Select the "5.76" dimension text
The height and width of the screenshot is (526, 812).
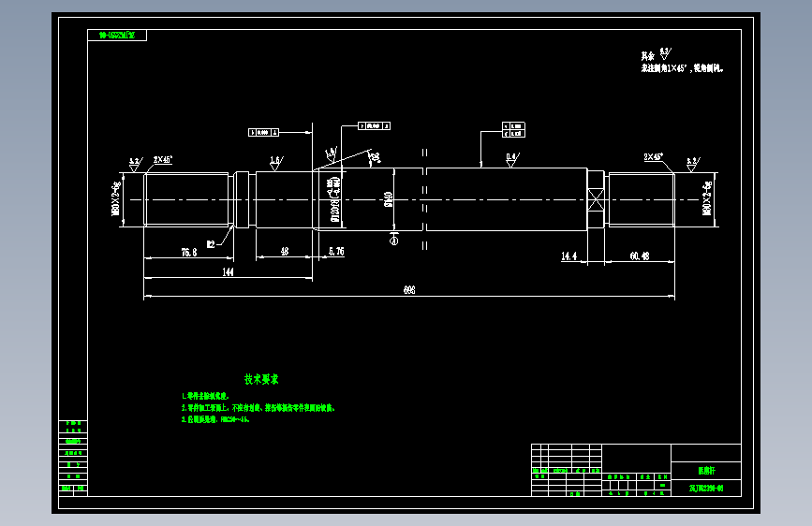coord(336,251)
